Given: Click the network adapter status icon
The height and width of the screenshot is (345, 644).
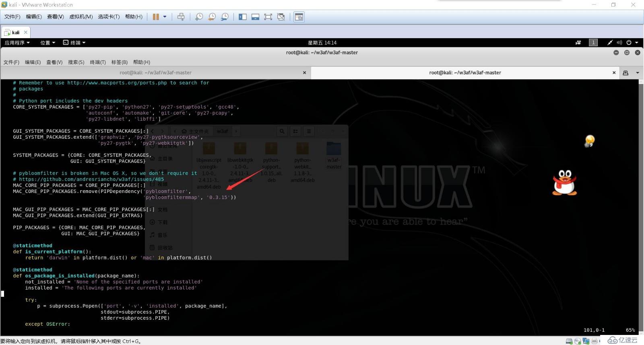Looking at the screenshot, I should (586, 341).
